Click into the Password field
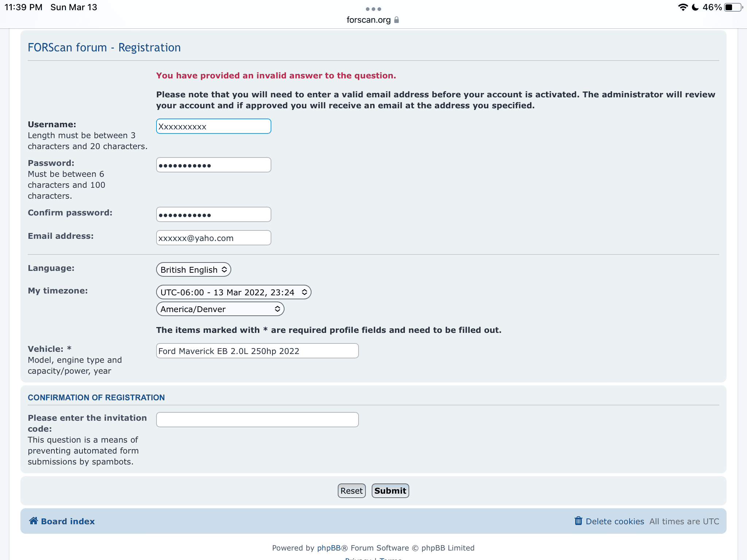The height and width of the screenshot is (560, 747). tap(213, 165)
